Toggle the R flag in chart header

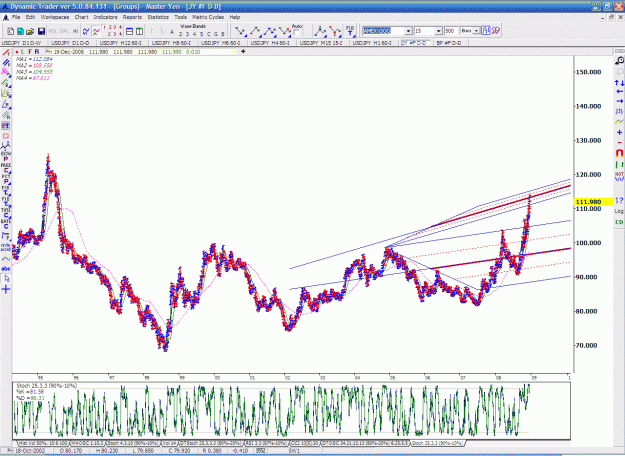37,52
